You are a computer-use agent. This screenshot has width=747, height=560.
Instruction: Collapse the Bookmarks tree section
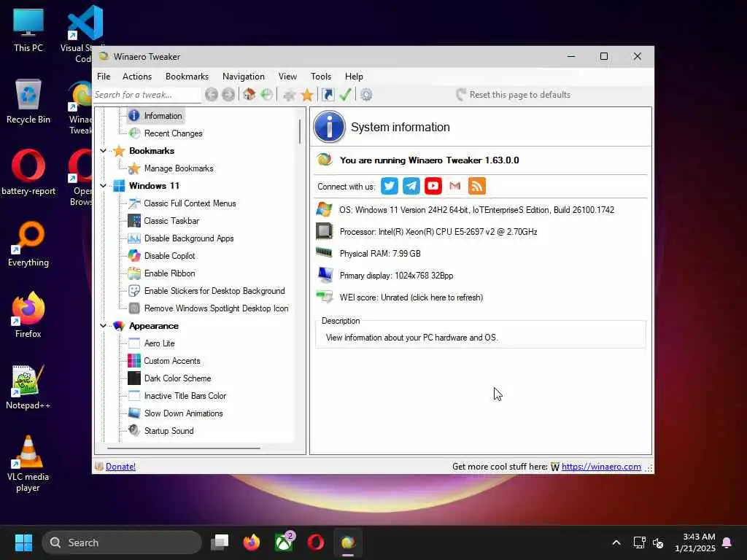tap(103, 151)
